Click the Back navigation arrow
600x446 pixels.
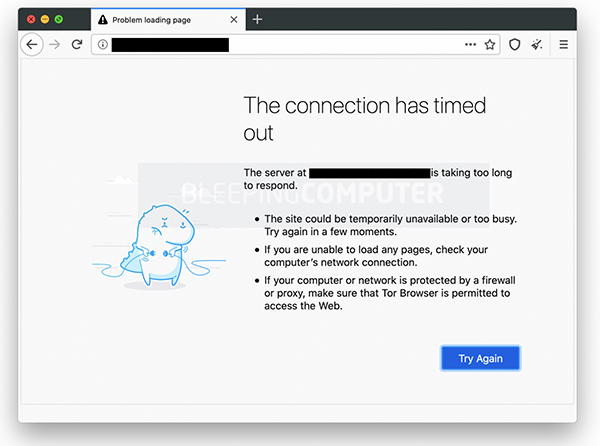[x=31, y=45]
